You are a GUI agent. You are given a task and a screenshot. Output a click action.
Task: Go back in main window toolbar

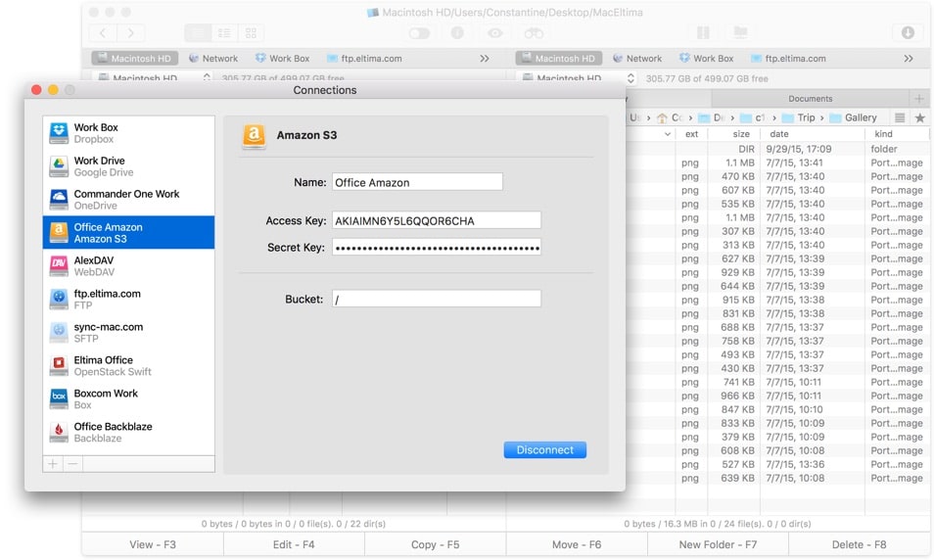coord(103,32)
